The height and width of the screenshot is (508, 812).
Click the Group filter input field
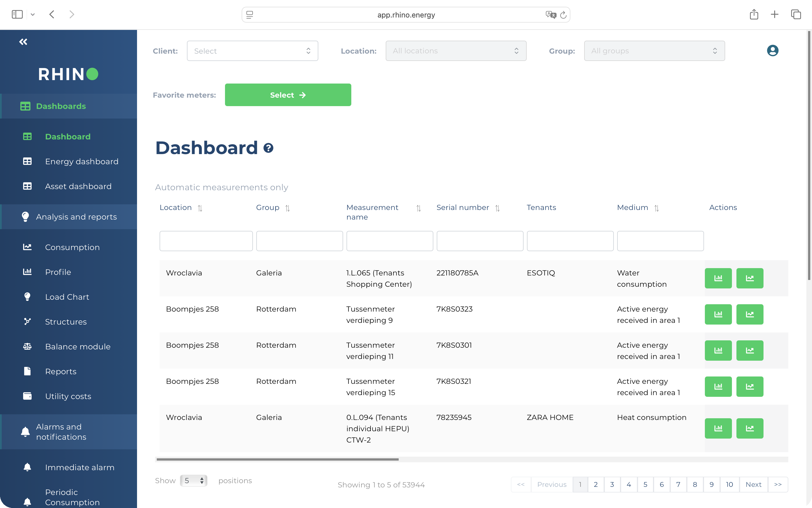(x=299, y=241)
